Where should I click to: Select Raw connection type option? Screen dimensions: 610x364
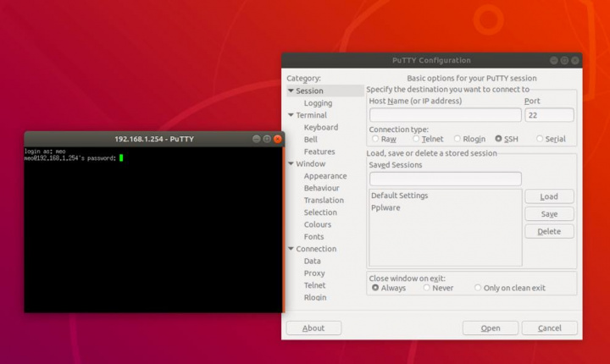point(375,139)
